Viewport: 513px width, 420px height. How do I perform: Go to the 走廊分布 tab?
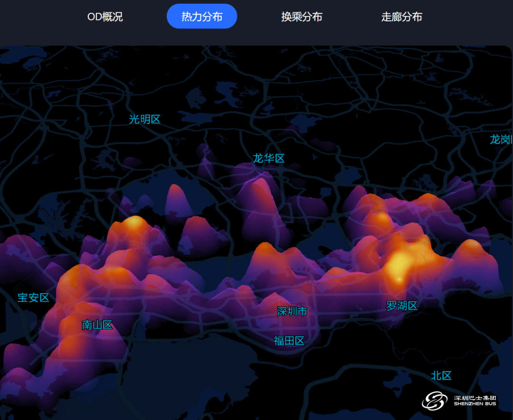click(x=401, y=17)
